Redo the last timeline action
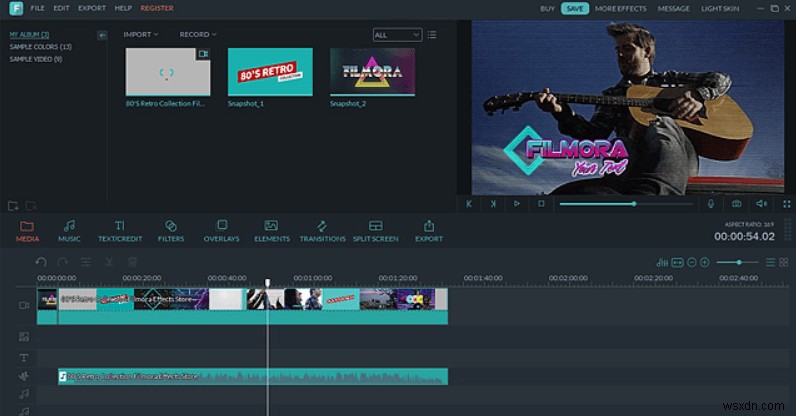The image size is (796, 416). tap(63, 262)
